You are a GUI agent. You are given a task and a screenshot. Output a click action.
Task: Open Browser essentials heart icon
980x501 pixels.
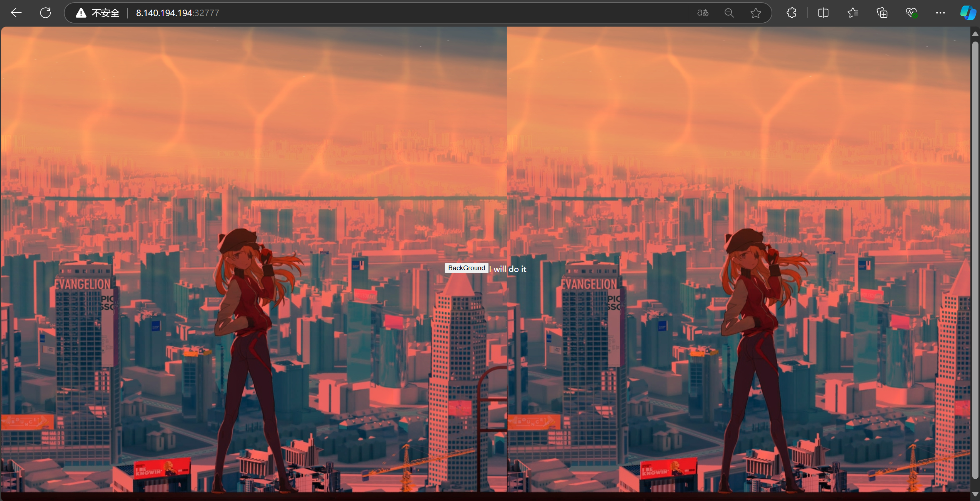[x=911, y=13]
